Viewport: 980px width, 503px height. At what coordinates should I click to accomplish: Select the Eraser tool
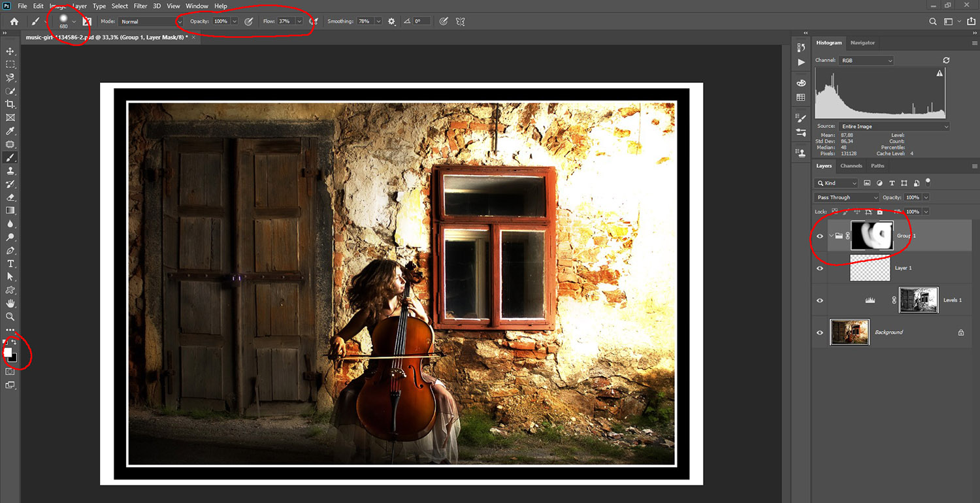[x=10, y=197]
